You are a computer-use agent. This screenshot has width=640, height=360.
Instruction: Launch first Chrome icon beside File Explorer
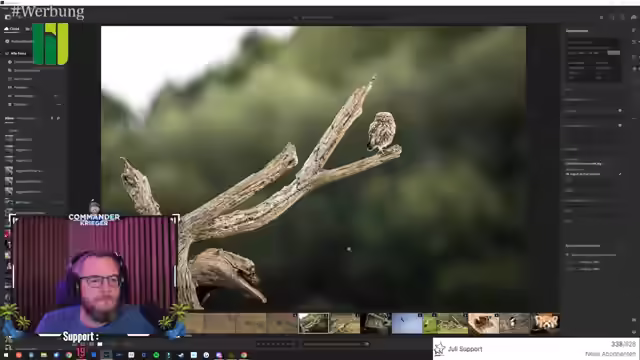(x=69, y=355)
